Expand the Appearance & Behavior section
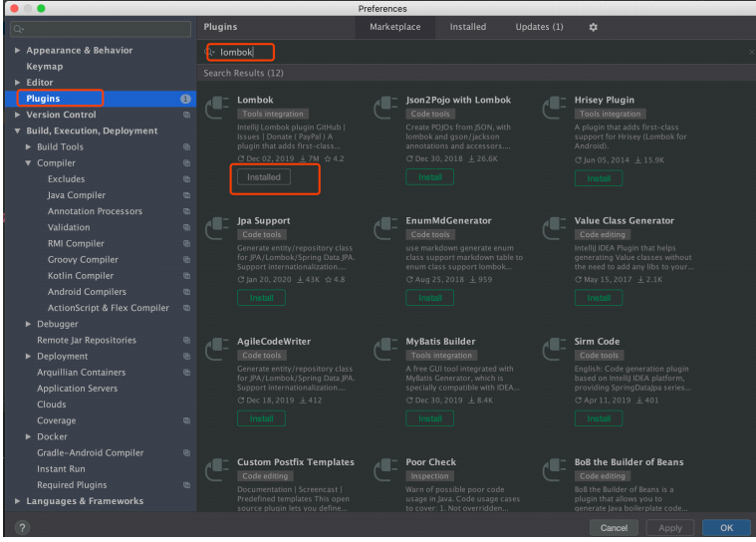Viewport: 756px width, 542px height. click(x=17, y=50)
